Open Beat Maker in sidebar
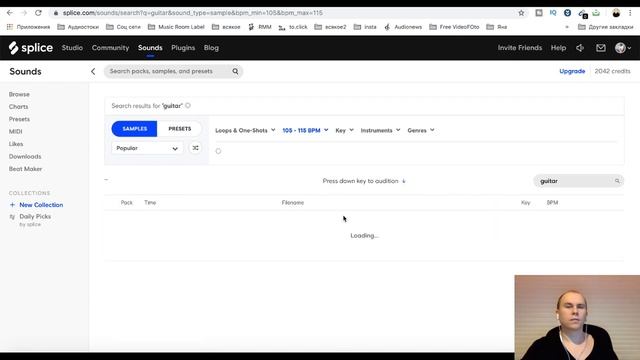This screenshot has width=640, height=360. coord(25,169)
